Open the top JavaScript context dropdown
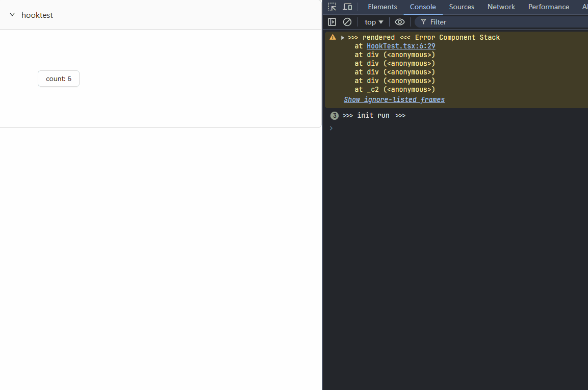The image size is (588, 390). coord(374,22)
